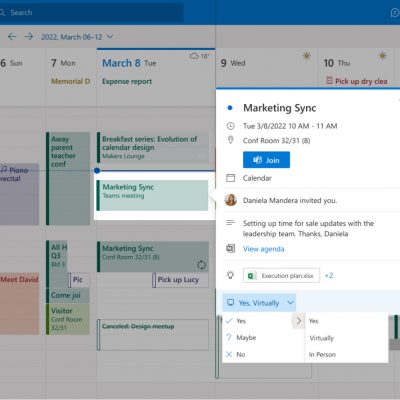This screenshot has height=400, width=400.
Task: Show the +2 additional attachments
Action: pyautogui.click(x=329, y=275)
